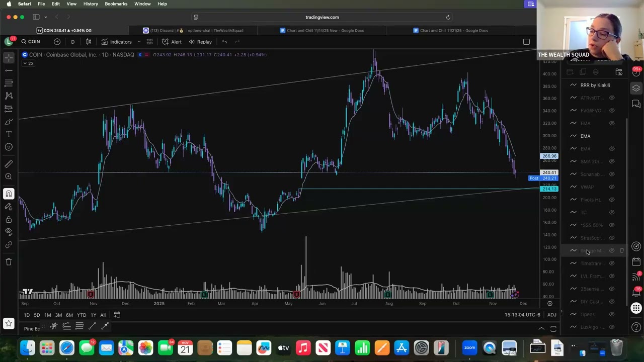The height and width of the screenshot is (362, 644).
Task: Open the brush drawing tool
Action: click(x=9, y=121)
